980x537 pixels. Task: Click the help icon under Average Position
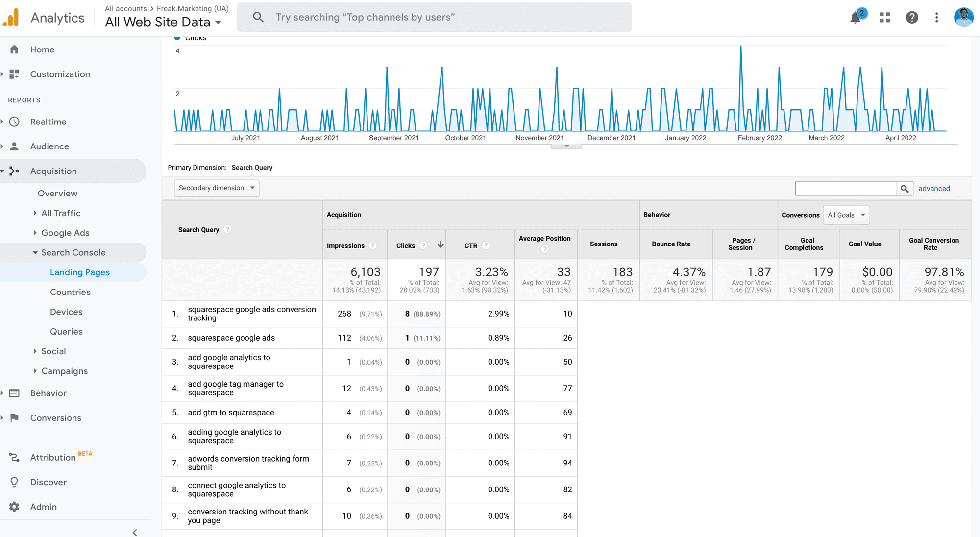pos(545,249)
